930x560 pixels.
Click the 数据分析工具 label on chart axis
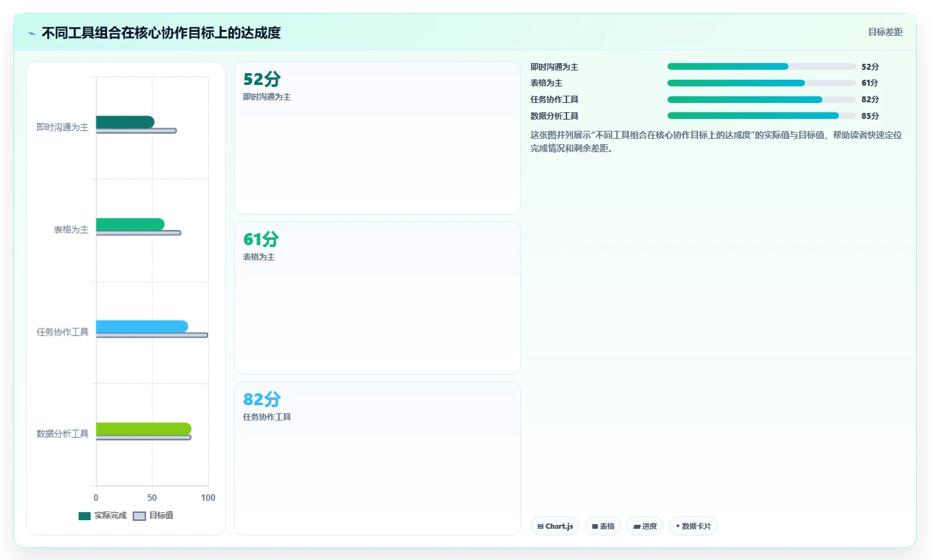pos(62,434)
